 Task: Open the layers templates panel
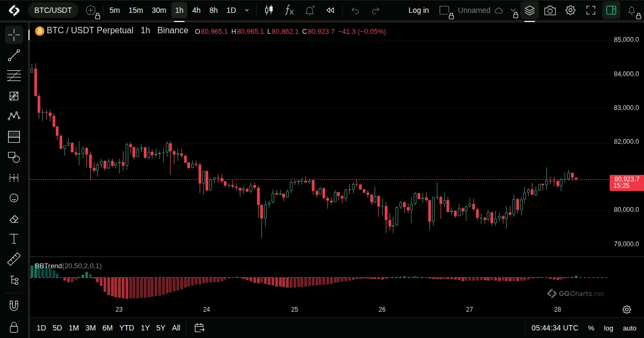point(530,10)
